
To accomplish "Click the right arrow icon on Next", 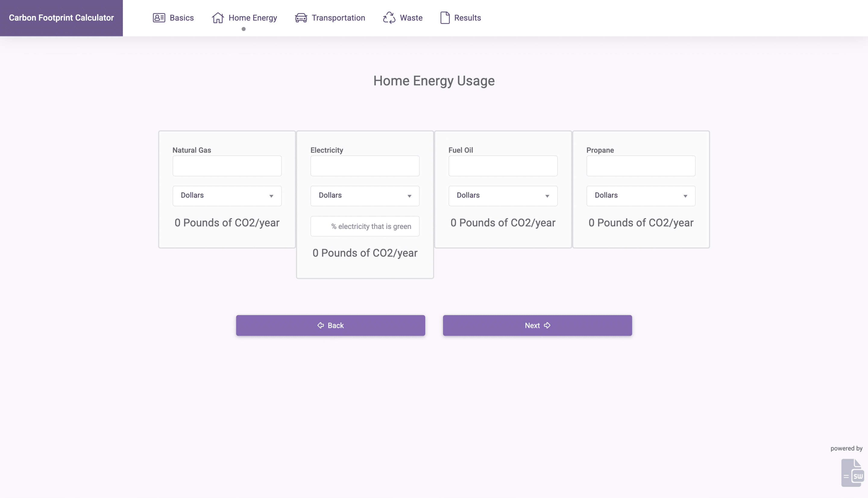I will (547, 325).
